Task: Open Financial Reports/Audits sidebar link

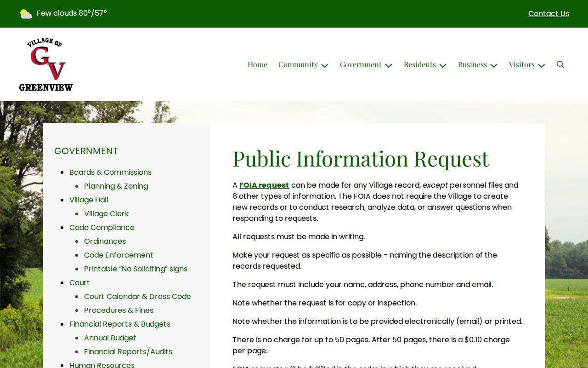Action: coord(128,351)
